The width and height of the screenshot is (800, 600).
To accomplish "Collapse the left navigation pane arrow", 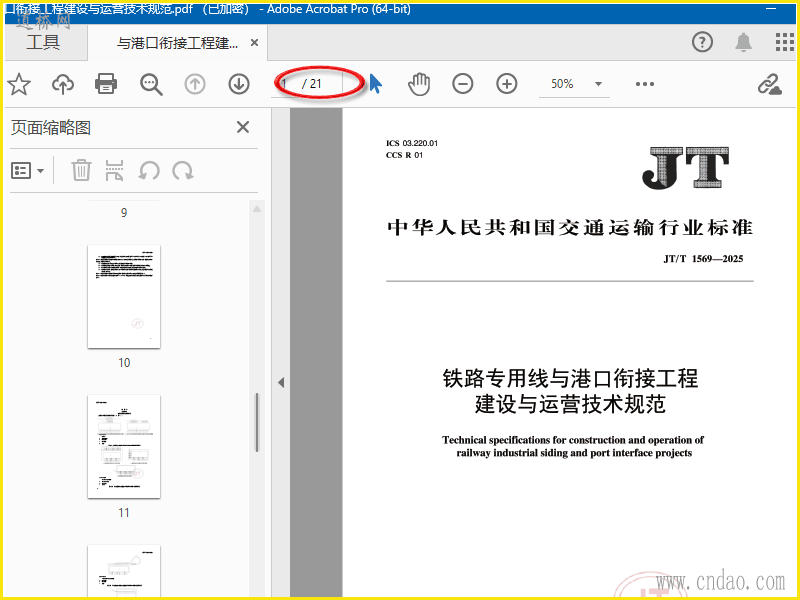I will pyautogui.click(x=281, y=382).
